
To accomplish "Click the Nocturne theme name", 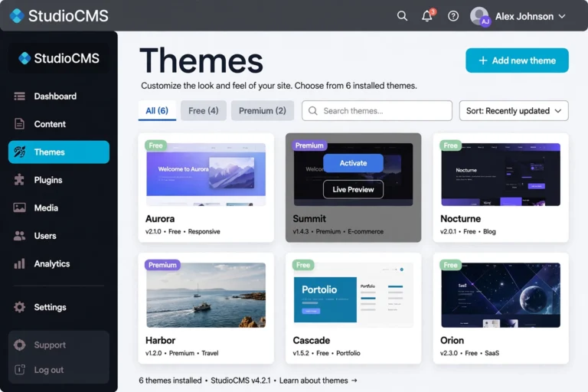I will coord(460,219).
